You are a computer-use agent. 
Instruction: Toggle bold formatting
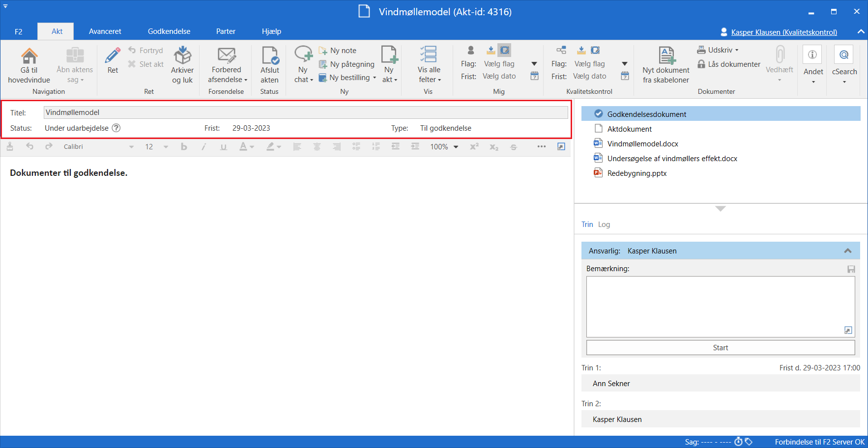tap(184, 146)
